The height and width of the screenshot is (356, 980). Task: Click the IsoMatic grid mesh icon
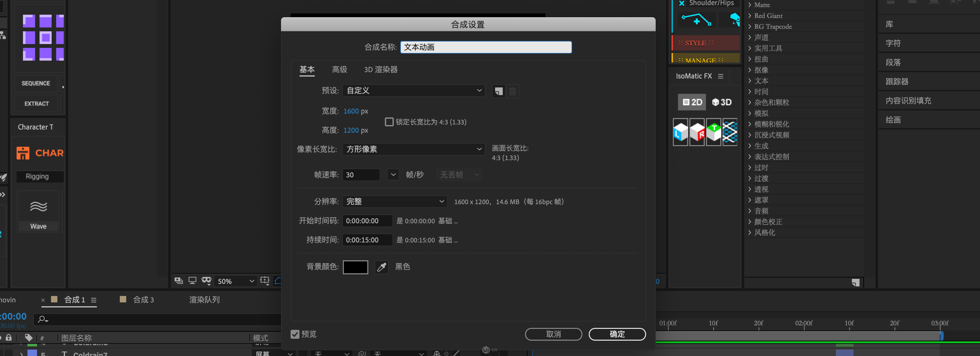(x=730, y=132)
